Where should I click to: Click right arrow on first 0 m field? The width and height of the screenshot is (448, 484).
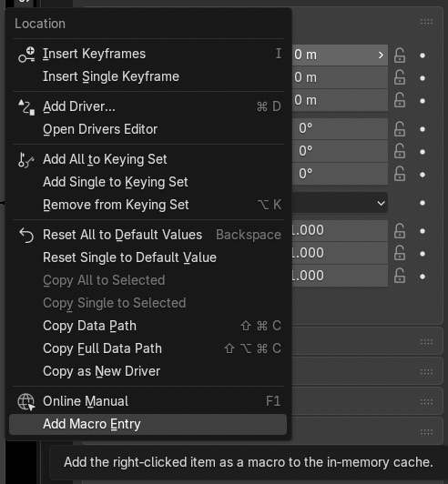click(381, 55)
